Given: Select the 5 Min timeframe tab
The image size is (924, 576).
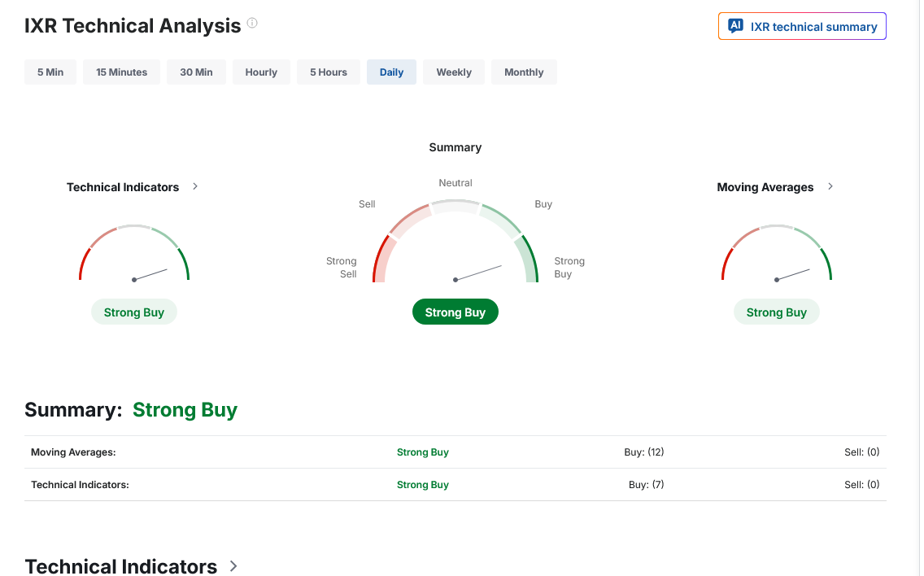Looking at the screenshot, I should tap(50, 72).
